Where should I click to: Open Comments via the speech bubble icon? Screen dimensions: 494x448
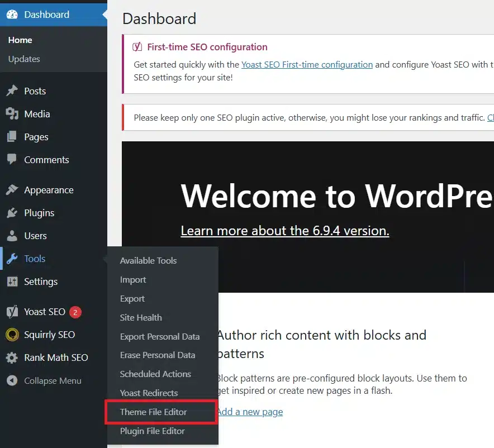(12, 160)
